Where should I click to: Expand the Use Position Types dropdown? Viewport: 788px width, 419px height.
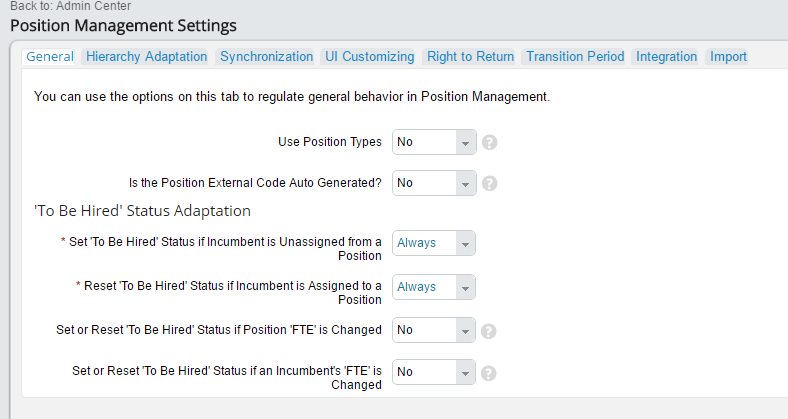(434, 142)
